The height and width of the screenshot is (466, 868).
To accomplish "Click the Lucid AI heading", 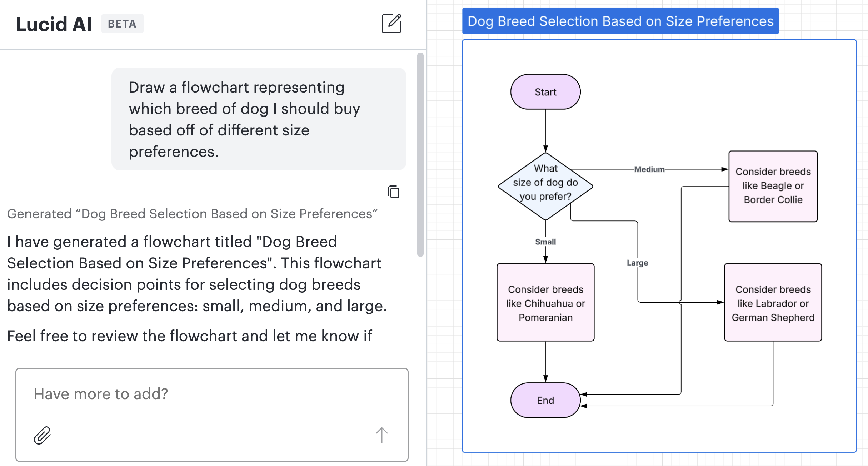I will point(54,24).
